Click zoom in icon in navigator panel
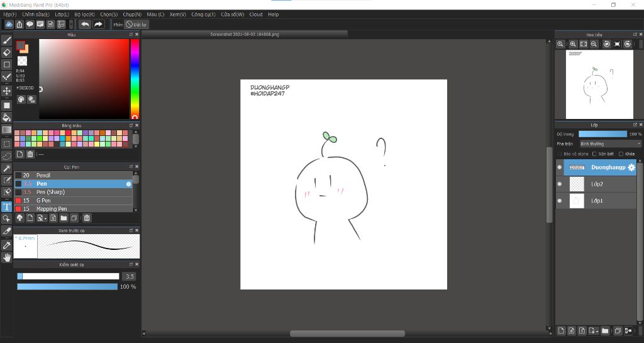Image resolution: width=644 pixels, height=343 pixels. (x=573, y=44)
